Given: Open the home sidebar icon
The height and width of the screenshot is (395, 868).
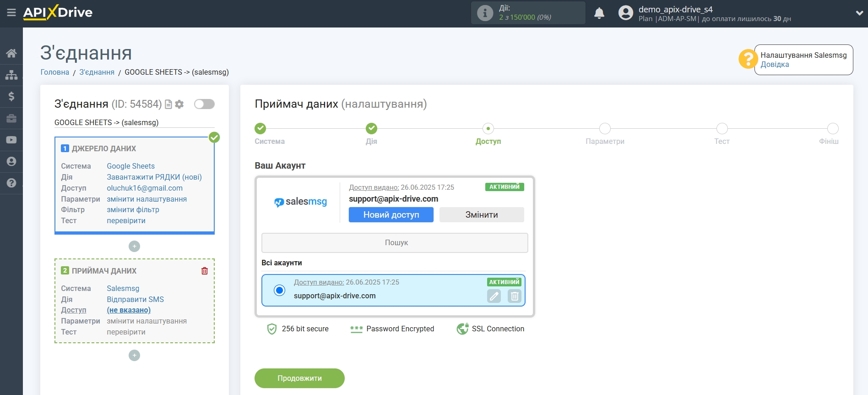Looking at the screenshot, I should 11,53.
